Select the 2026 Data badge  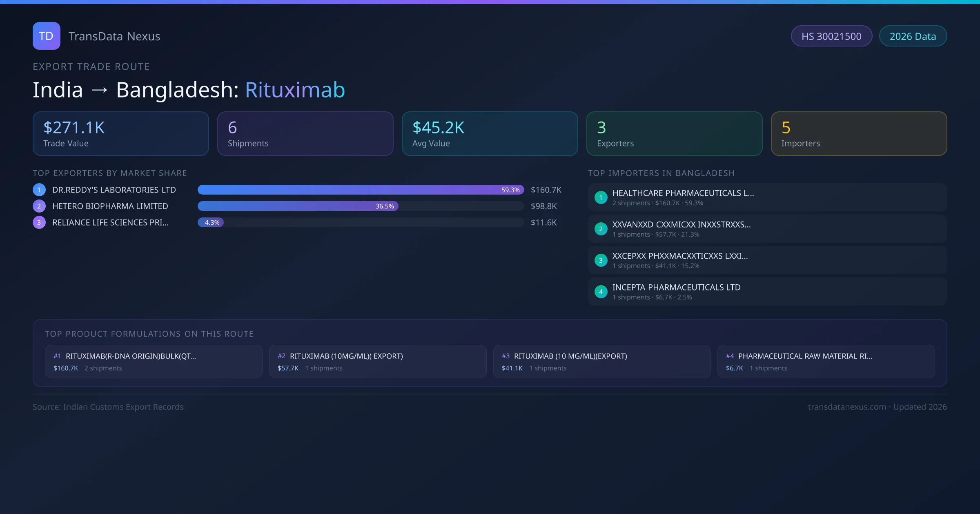(x=913, y=36)
